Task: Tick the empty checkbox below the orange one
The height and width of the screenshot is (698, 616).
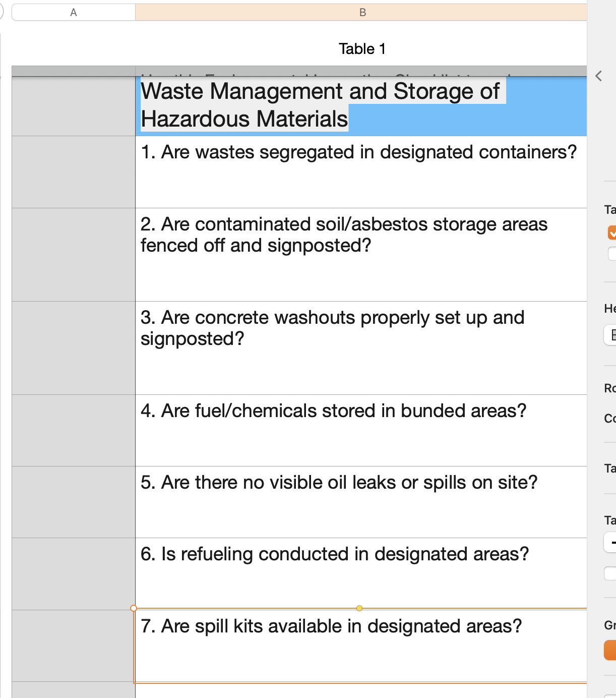Action: [x=612, y=253]
